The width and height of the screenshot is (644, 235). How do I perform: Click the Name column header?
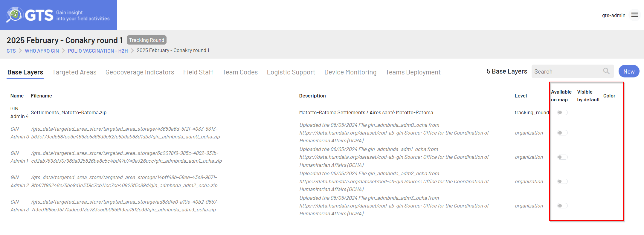(17, 96)
